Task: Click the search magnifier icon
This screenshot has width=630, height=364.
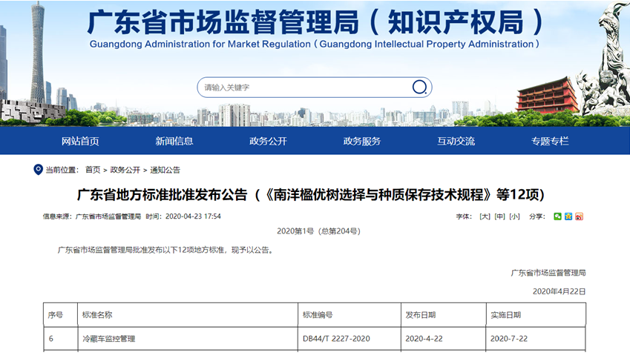Action: coord(419,87)
